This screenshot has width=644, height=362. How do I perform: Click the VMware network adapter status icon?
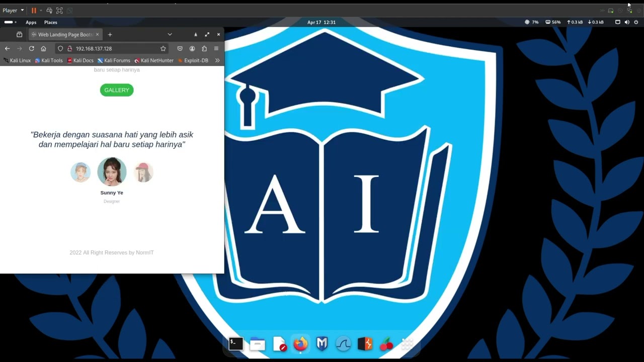(629, 11)
